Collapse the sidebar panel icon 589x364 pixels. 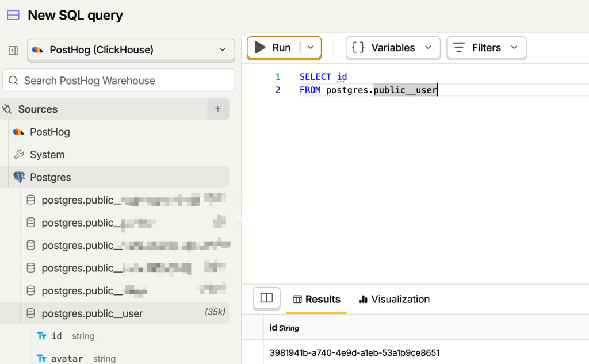[x=13, y=51]
